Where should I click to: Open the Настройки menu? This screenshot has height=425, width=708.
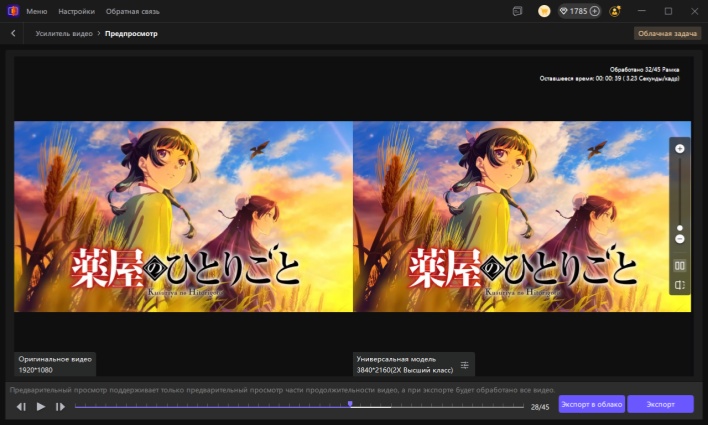pos(76,11)
